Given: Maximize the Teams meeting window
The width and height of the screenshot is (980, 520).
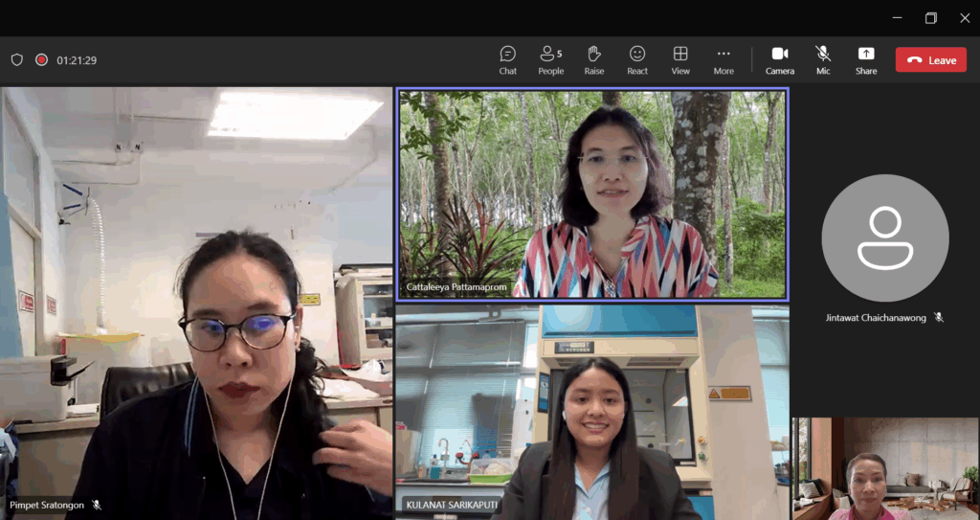Looking at the screenshot, I should coord(930,17).
